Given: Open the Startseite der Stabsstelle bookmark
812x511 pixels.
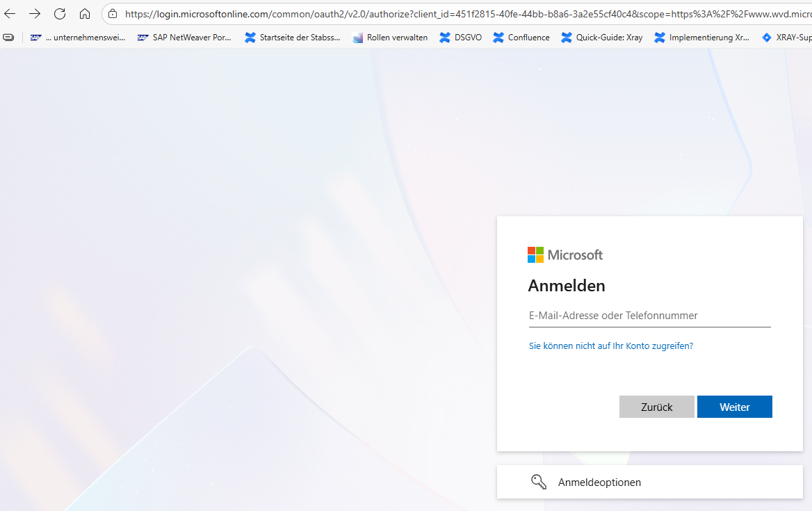Looking at the screenshot, I should click(293, 38).
